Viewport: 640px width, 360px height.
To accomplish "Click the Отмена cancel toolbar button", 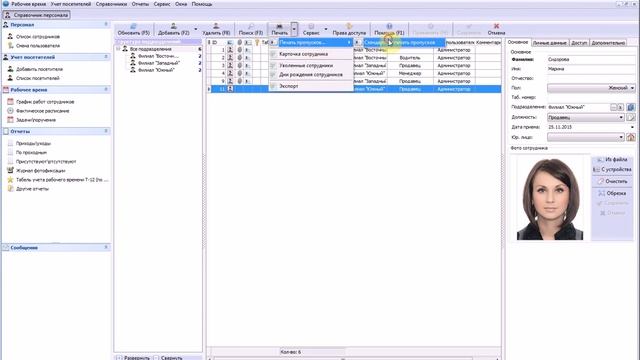I will click(x=496, y=29).
